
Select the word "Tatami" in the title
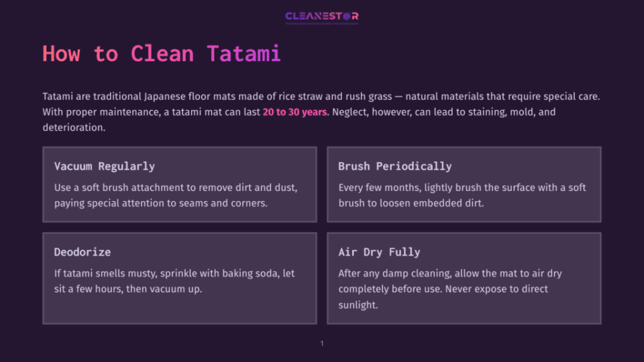[243, 54]
